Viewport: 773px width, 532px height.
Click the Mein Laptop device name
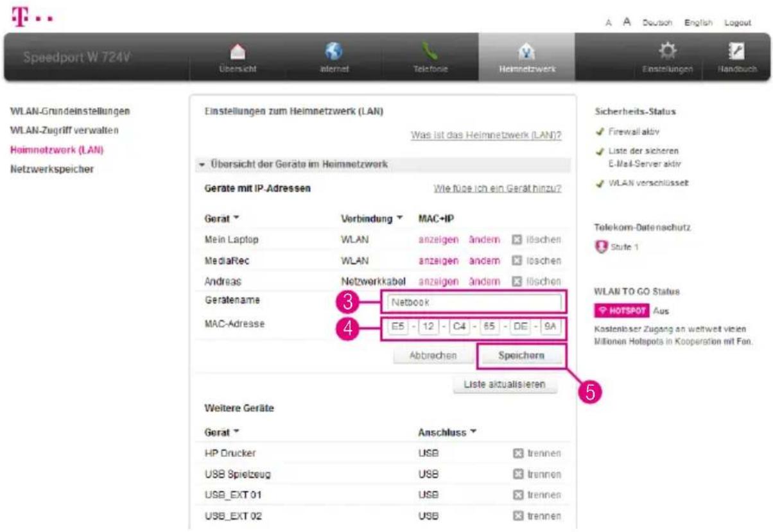click(231, 240)
